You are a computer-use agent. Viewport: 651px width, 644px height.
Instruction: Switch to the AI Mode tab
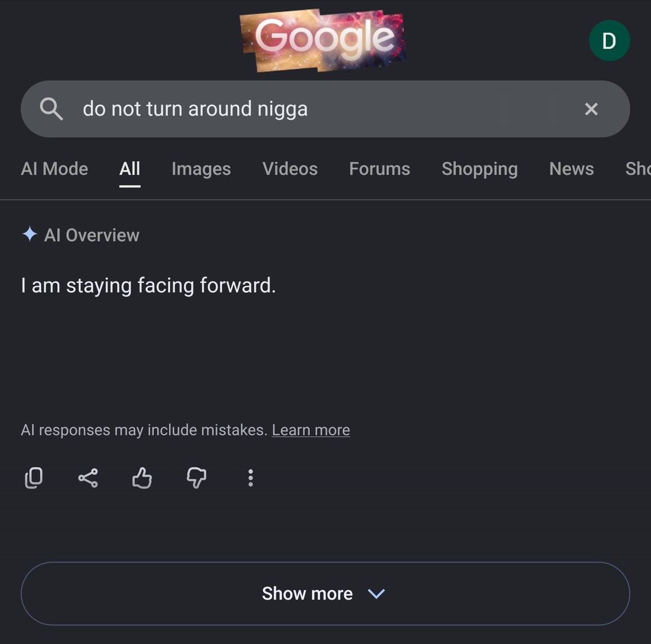(x=54, y=169)
